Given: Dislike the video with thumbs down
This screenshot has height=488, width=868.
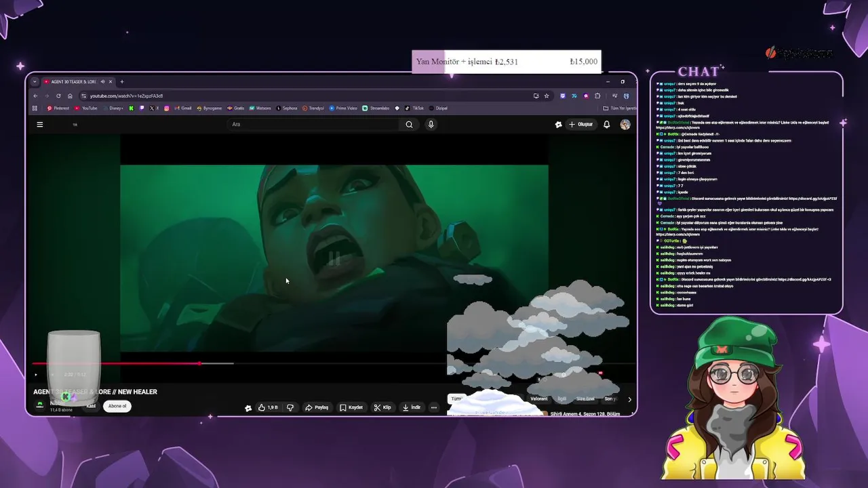Looking at the screenshot, I should click(x=290, y=407).
